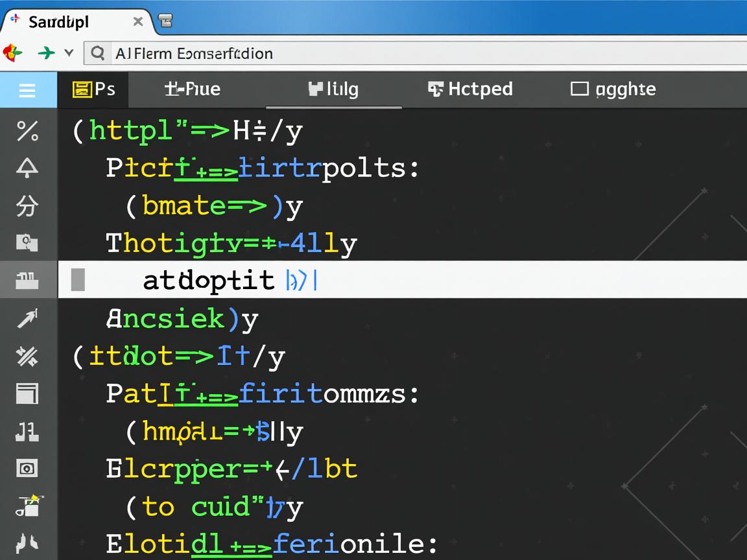Click the Pue toolbar item

coord(193,89)
